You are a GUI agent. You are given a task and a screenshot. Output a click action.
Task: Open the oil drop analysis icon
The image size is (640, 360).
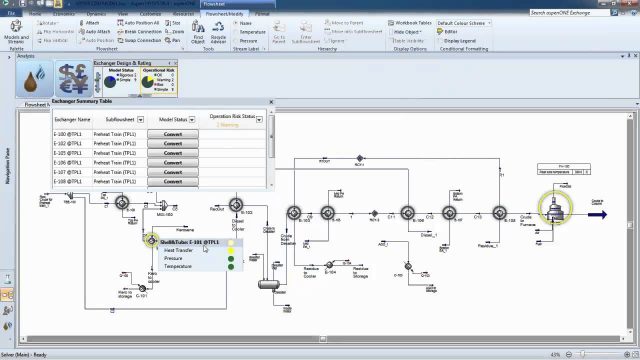(35, 79)
